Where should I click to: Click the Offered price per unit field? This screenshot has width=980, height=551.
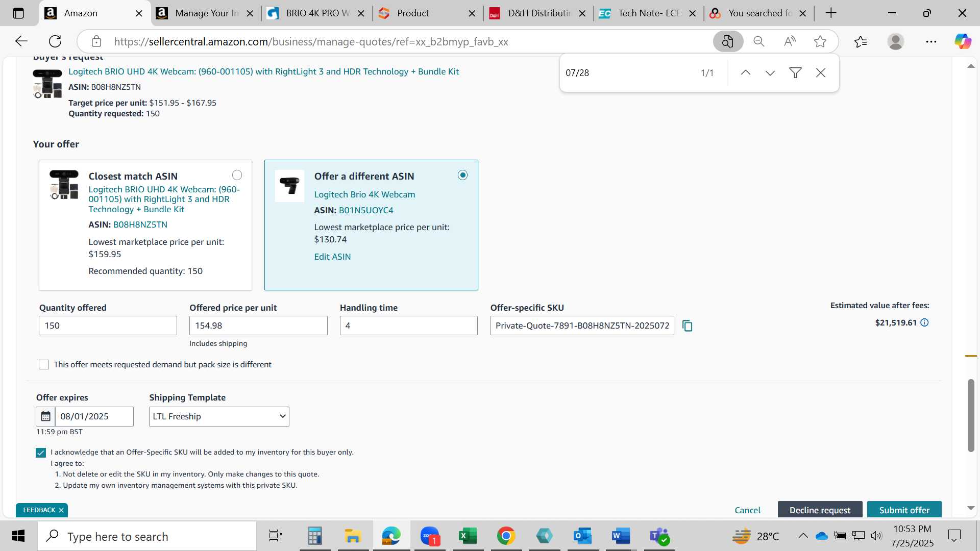pyautogui.click(x=258, y=325)
